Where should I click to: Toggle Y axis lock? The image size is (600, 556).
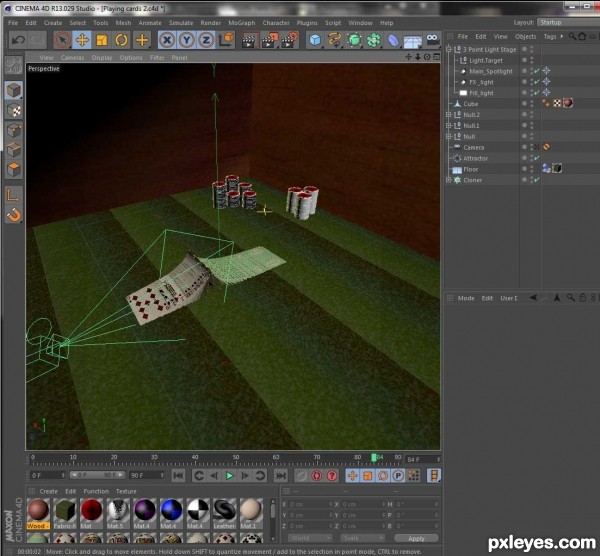pos(186,40)
